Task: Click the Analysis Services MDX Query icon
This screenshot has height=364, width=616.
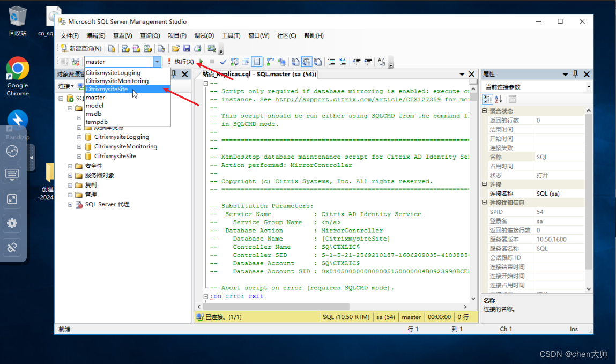Action: (125, 48)
